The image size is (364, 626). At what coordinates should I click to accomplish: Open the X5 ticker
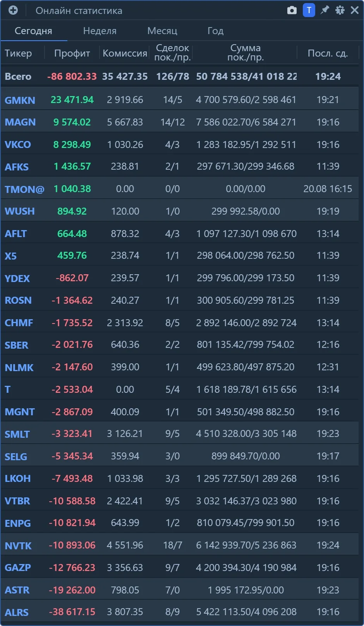click(10, 256)
